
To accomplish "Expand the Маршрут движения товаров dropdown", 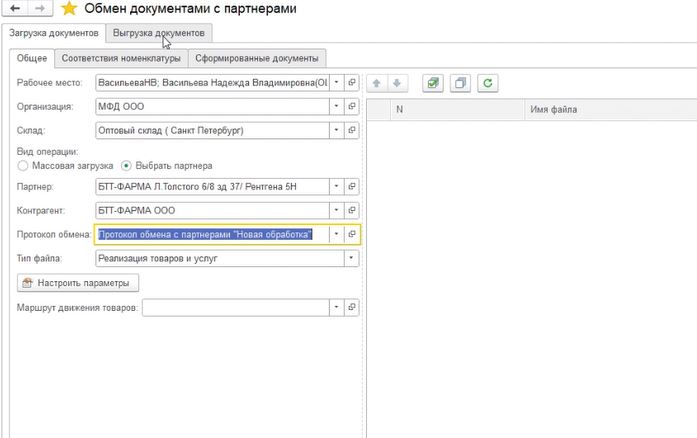I will 337,308.
